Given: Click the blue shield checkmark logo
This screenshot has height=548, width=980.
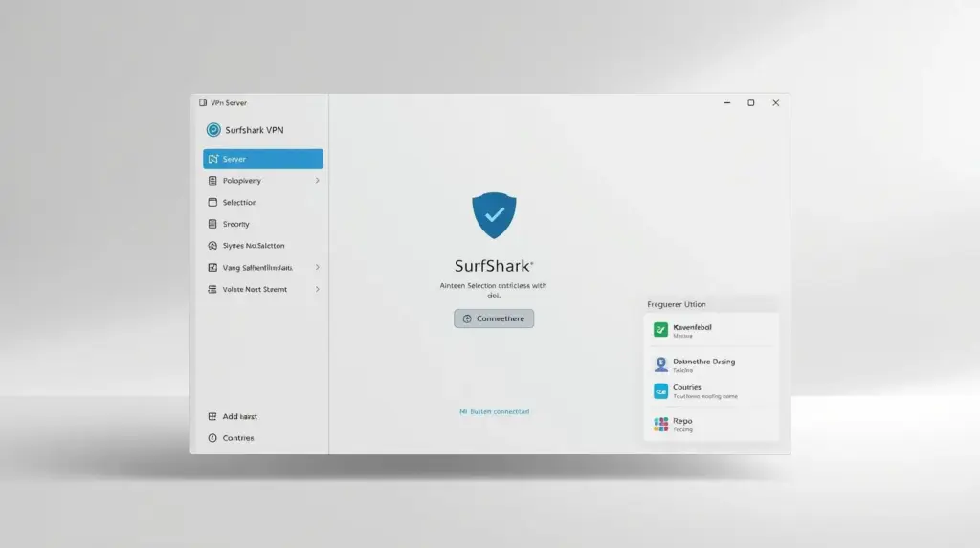Looking at the screenshot, I should pos(494,215).
